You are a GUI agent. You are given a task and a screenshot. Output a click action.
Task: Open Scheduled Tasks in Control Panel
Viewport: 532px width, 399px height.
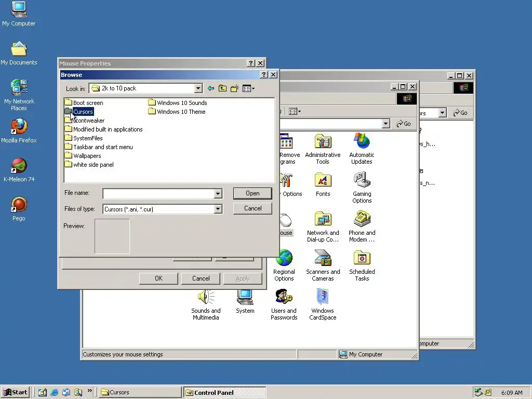tap(362, 266)
